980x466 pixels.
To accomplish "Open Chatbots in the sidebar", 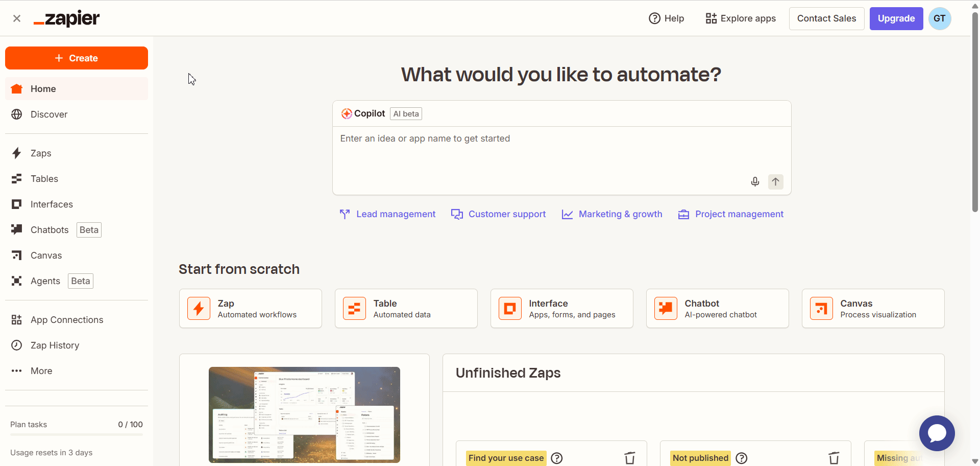I will [77, 230].
